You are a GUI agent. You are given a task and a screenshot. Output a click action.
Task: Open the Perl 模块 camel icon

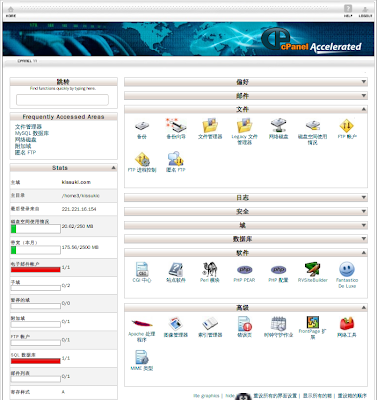pyautogui.click(x=210, y=269)
